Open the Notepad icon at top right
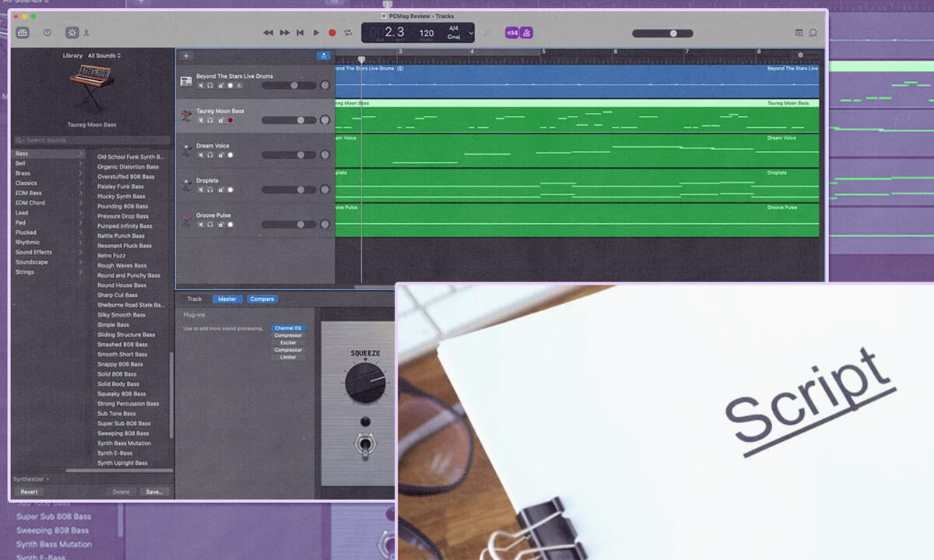This screenshot has height=560, width=934. [x=799, y=33]
